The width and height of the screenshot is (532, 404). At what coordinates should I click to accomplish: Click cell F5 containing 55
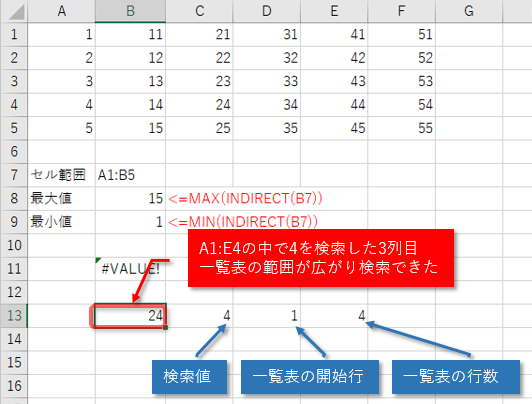pos(402,128)
